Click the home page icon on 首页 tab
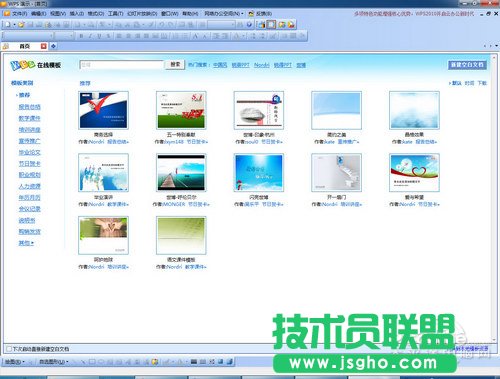This screenshot has width=500, height=379. coord(6,46)
